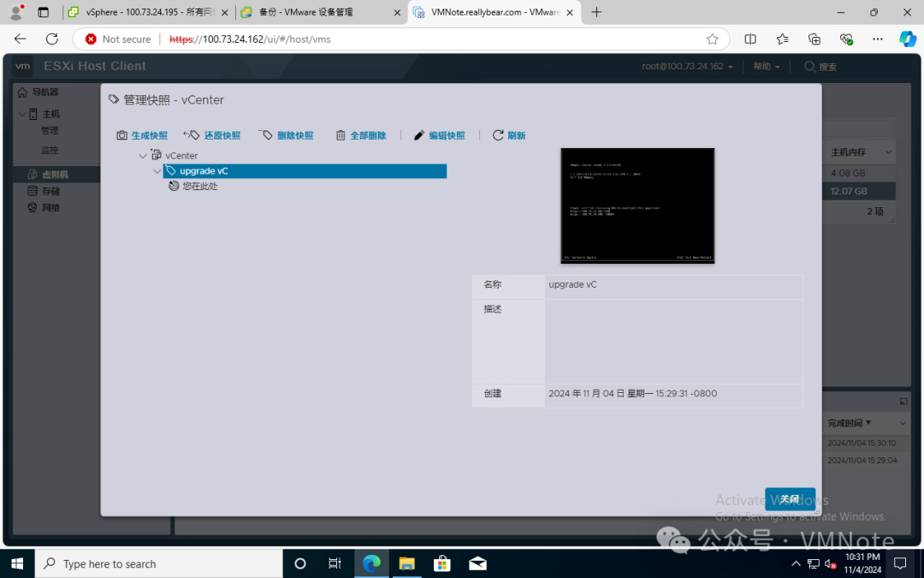The image size is (924, 578).
Task: Click the vm logo in header
Action: click(22, 66)
